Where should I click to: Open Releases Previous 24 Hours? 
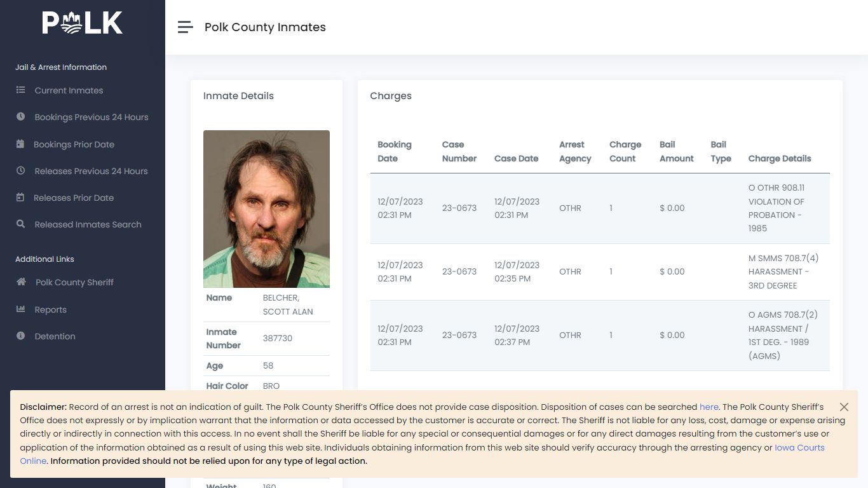(x=91, y=171)
